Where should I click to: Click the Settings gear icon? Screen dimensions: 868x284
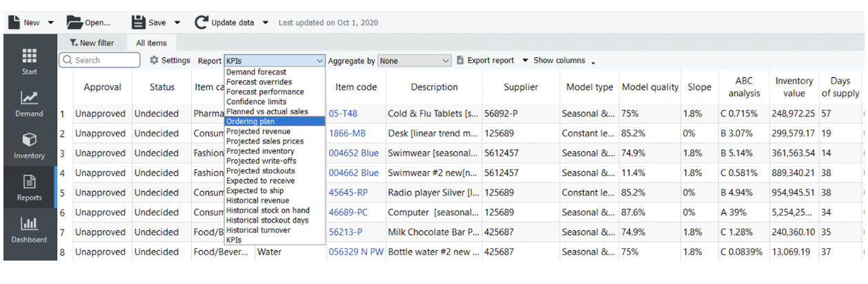pos(155,61)
